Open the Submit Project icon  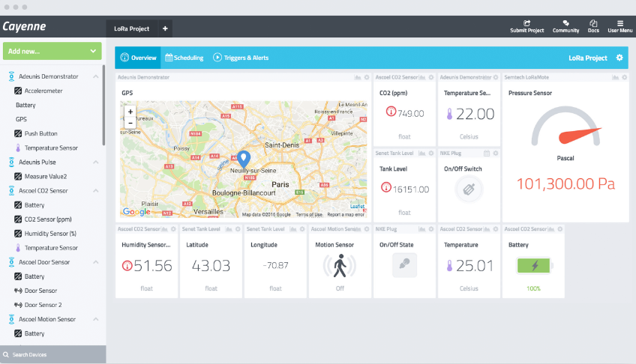pyautogui.click(x=526, y=23)
